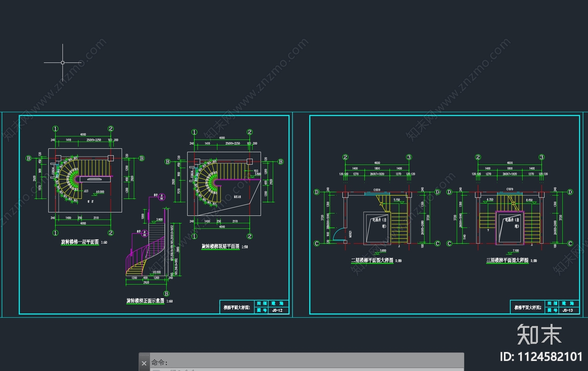
Task: Click sheet number JS-12 in title block
Action: (277, 310)
